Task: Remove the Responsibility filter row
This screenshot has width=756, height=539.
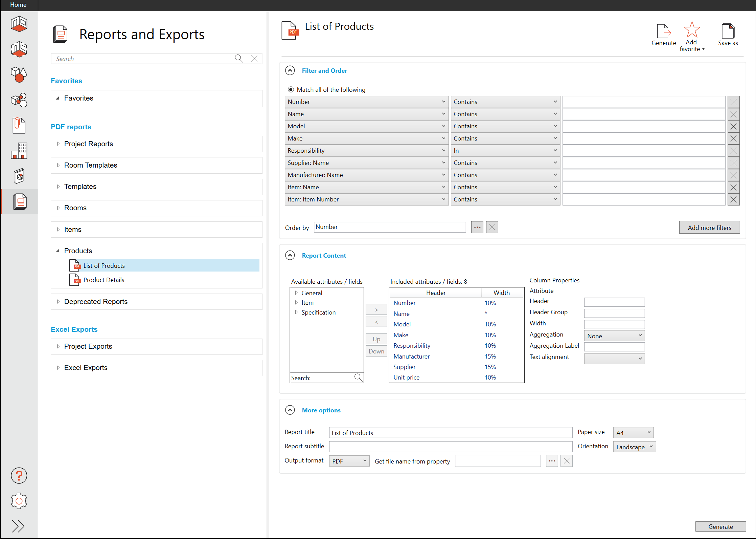Action: point(733,151)
